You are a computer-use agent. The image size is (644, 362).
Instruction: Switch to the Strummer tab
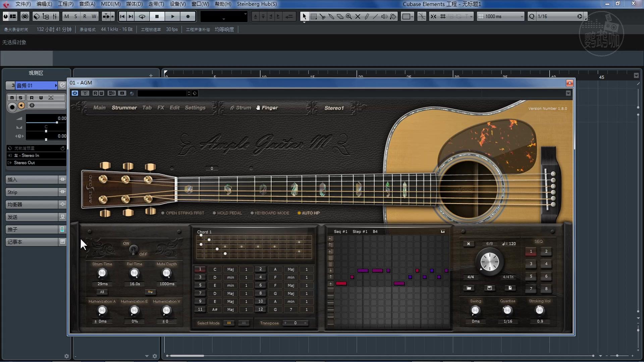pyautogui.click(x=124, y=108)
